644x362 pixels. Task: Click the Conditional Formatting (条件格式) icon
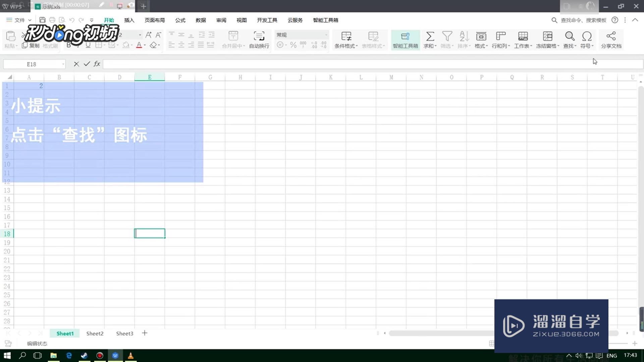tap(346, 36)
